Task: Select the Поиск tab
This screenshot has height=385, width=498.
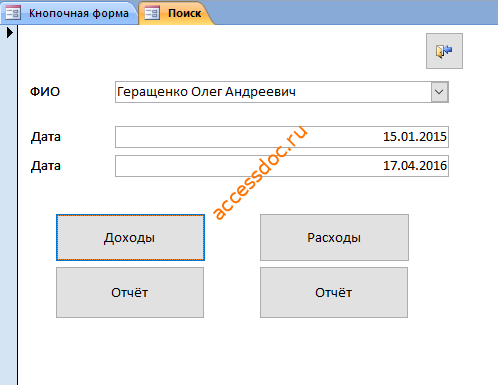Action: click(176, 13)
